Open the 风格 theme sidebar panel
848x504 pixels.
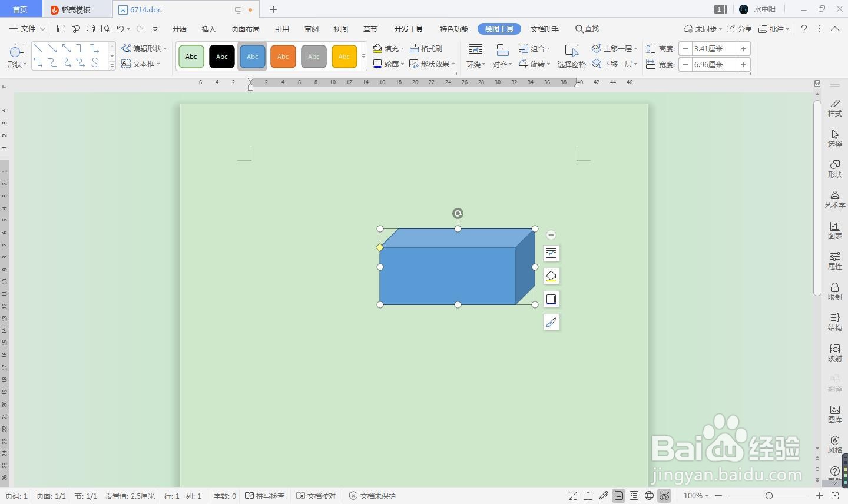tap(835, 445)
